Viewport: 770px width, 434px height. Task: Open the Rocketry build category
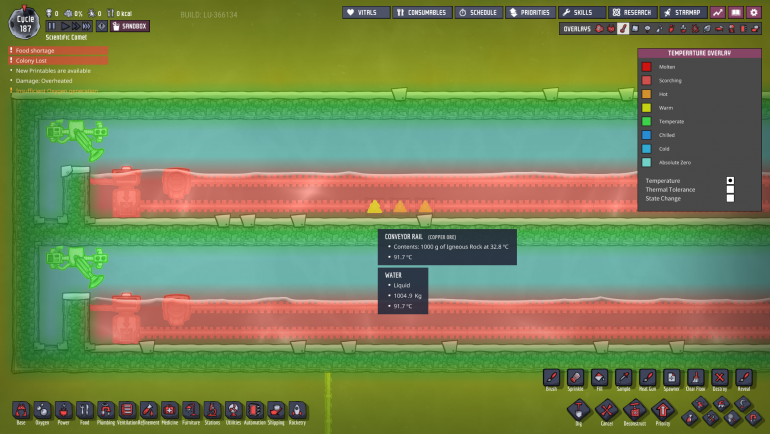click(297, 410)
